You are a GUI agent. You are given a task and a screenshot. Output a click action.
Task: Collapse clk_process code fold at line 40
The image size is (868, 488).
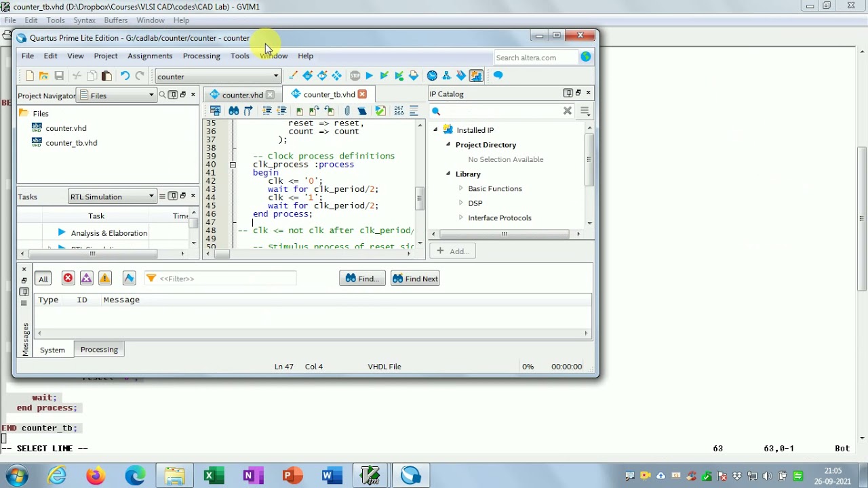point(233,165)
